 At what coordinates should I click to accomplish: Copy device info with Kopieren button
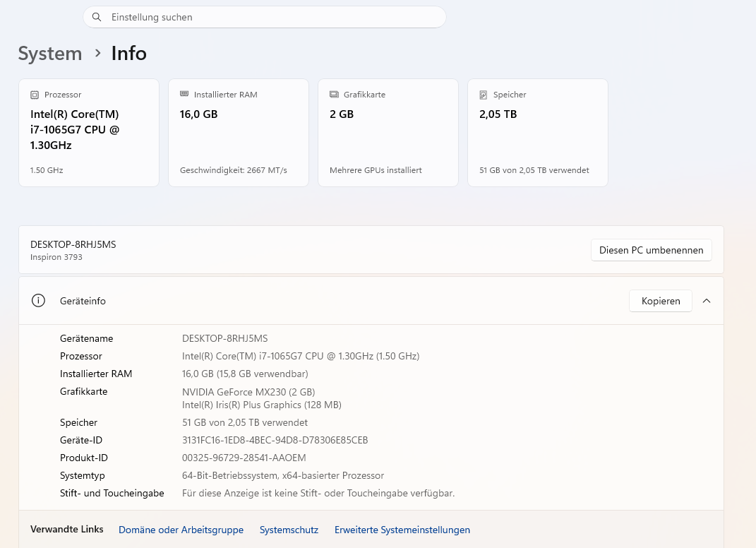tap(661, 301)
